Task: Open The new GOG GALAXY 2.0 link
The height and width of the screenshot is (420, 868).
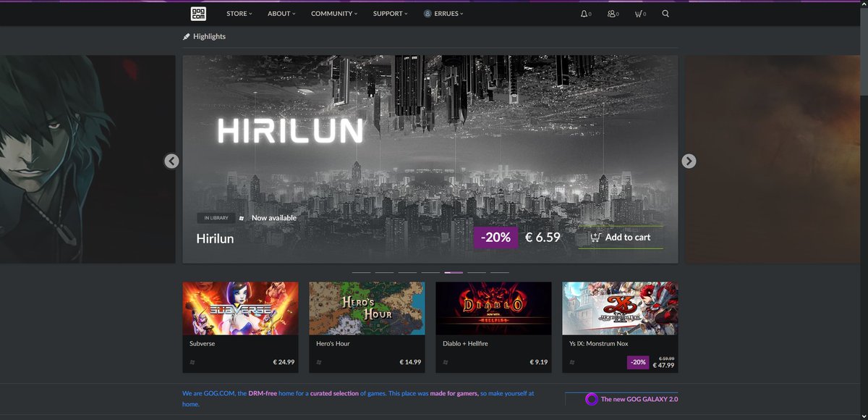Action: pyautogui.click(x=639, y=399)
